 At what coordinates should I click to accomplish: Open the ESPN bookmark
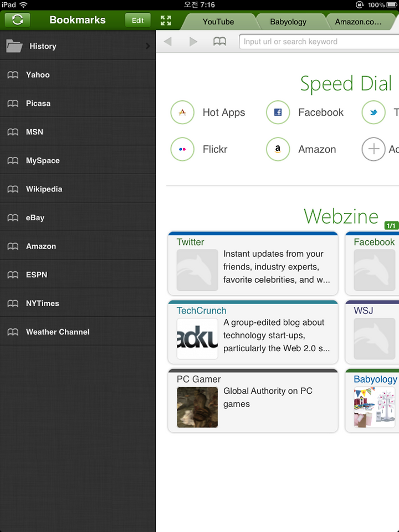(78, 275)
